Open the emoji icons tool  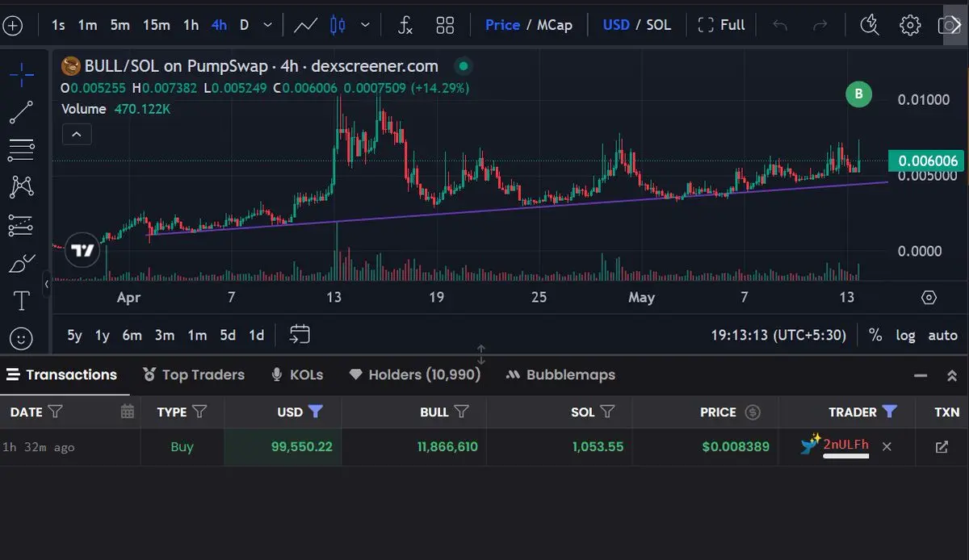[x=22, y=338]
